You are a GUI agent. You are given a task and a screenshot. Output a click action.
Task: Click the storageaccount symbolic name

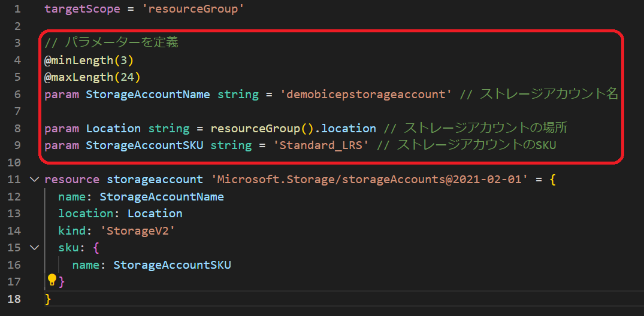pyautogui.click(x=155, y=180)
